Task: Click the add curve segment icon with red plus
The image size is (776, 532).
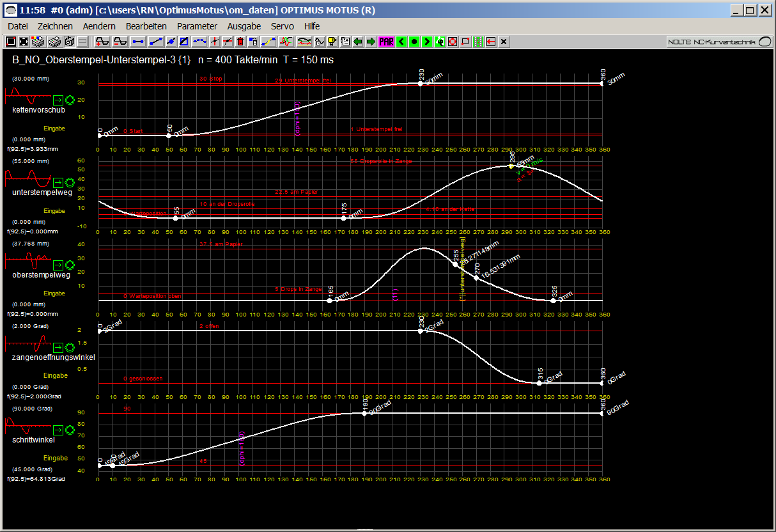Action: pos(102,42)
